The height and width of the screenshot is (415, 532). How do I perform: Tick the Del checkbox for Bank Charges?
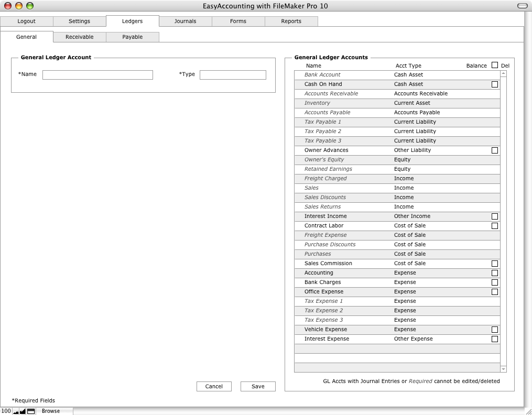point(495,282)
